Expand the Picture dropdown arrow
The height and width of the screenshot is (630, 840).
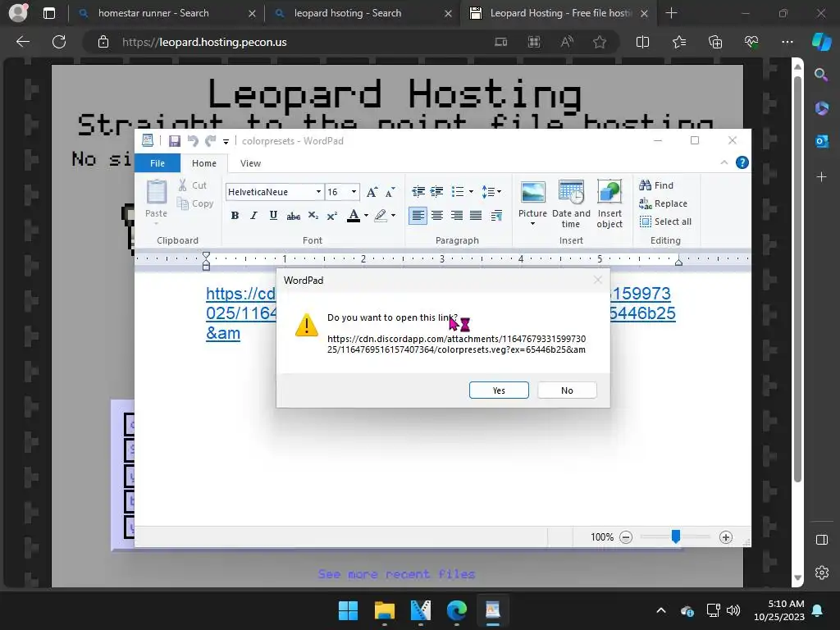tap(532, 223)
